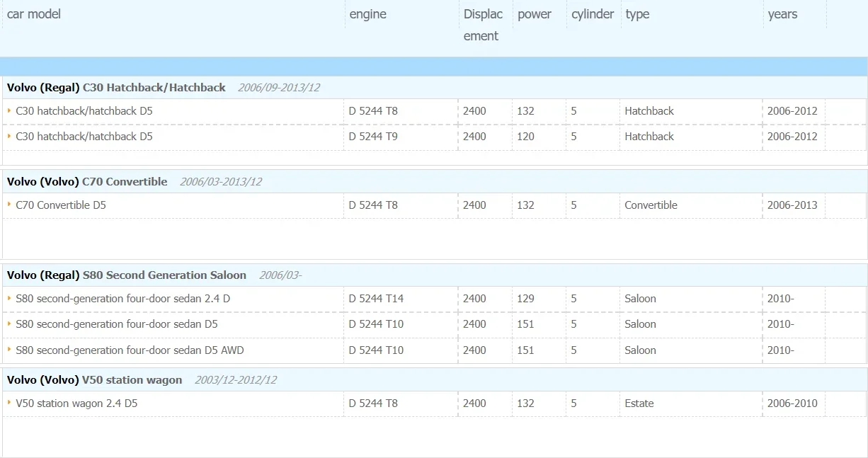Click date range '2003/12-2012/12' in V50 heading
868x458 pixels.
236,380
